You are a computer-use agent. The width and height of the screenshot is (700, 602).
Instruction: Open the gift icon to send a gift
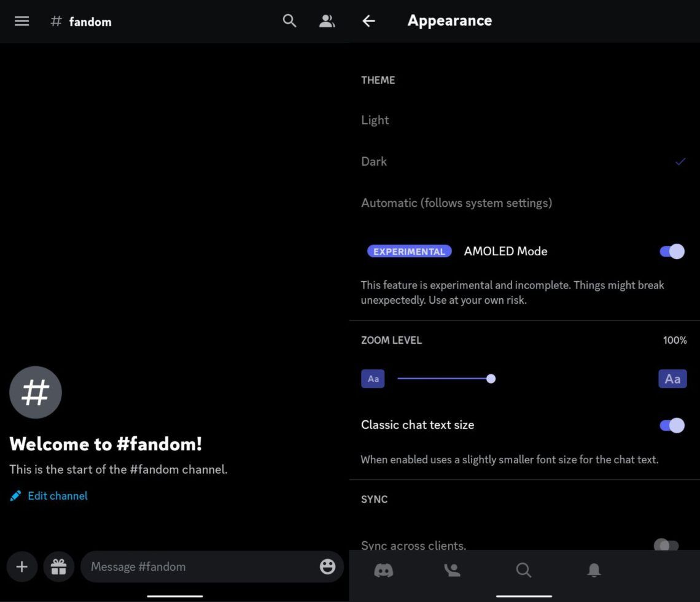click(59, 566)
